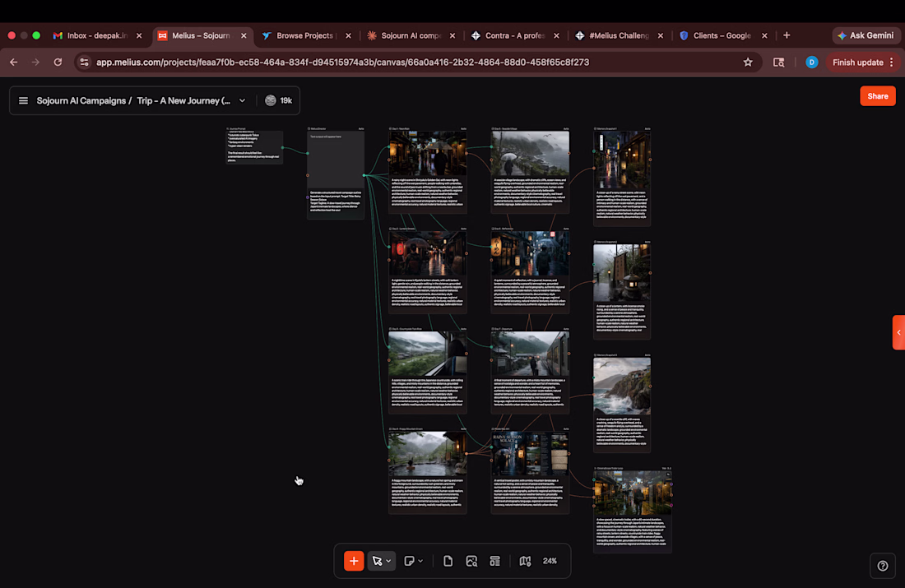Open the hamburger menu in canvas header
The height and width of the screenshot is (588, 905).
23,100
